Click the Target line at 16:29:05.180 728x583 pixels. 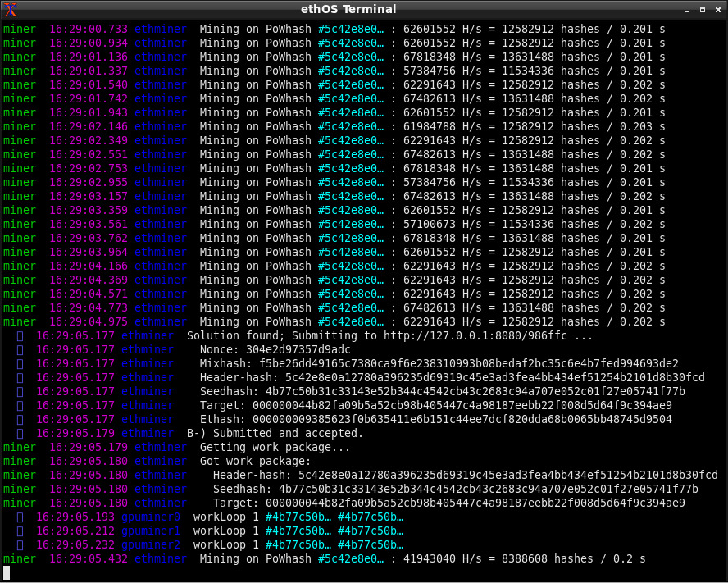click(344, 503)
